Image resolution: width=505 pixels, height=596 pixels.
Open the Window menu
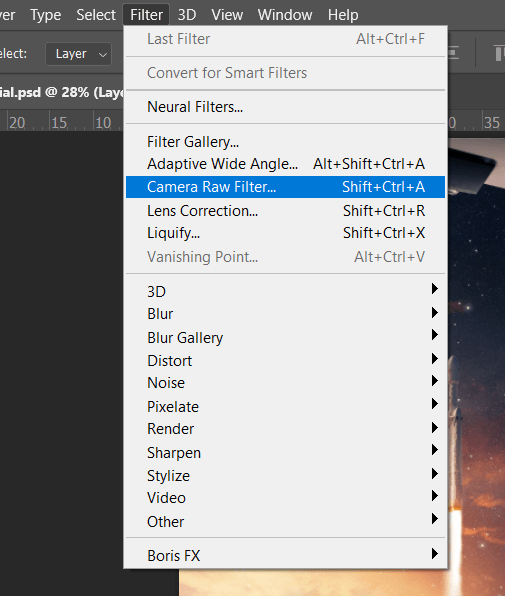[285, 15]
